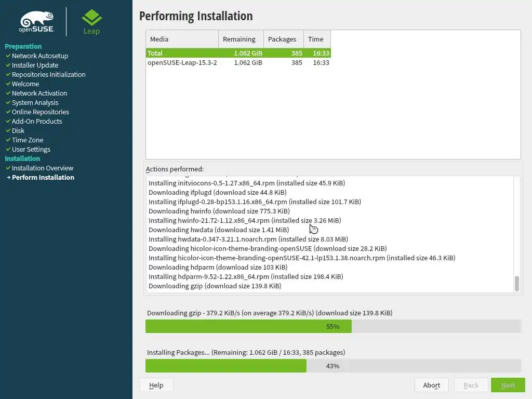Screen dimensions: 532x399
Task: Click the Installation Overview step label
Action: (43, 168)
